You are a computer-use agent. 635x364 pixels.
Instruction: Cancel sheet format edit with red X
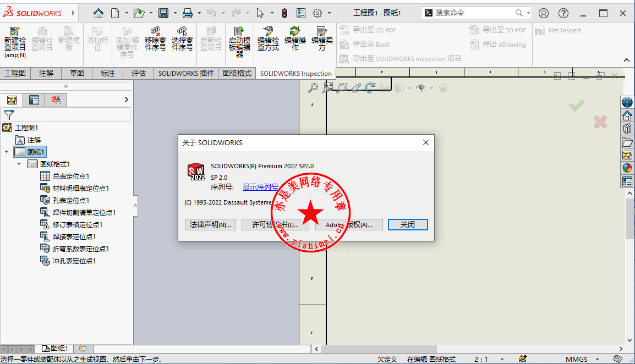pos(600,122)
